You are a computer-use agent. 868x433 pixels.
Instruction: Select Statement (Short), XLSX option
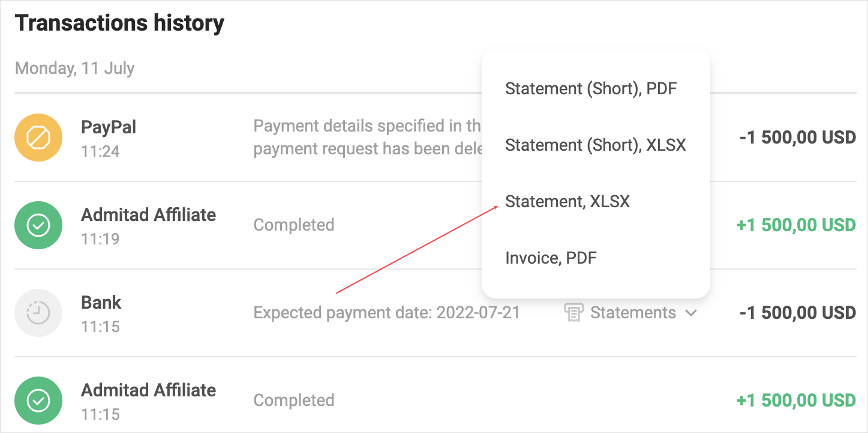(x=595, y=145)
